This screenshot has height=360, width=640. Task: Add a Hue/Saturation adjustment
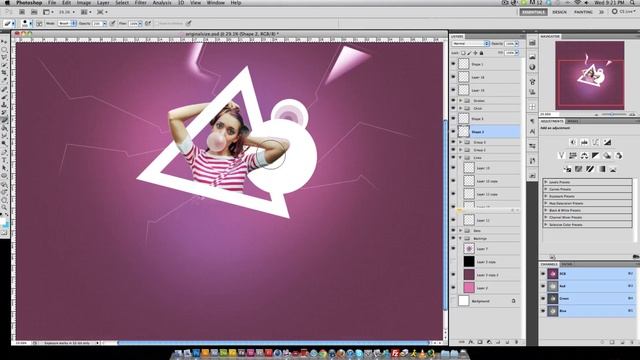click(573, 156)
